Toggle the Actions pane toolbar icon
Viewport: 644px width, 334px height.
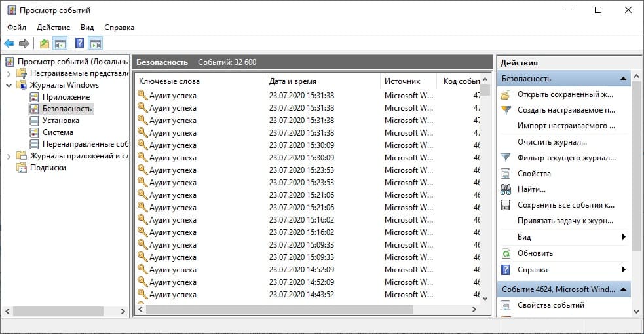pyautogui.click(x=96, y=43)
